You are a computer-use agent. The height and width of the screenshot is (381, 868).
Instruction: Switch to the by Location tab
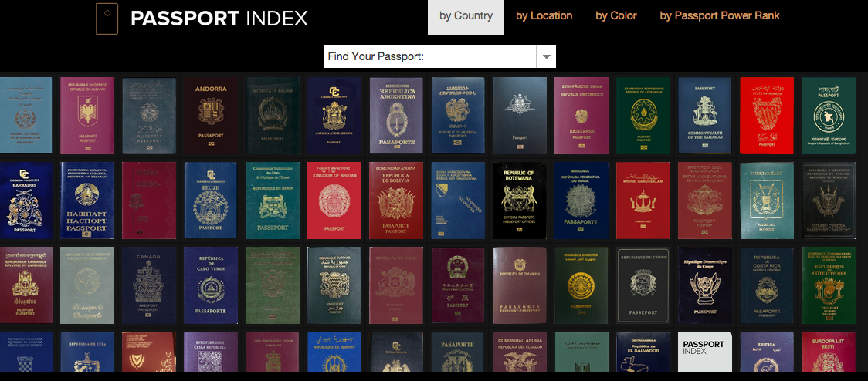click(544, 16)
